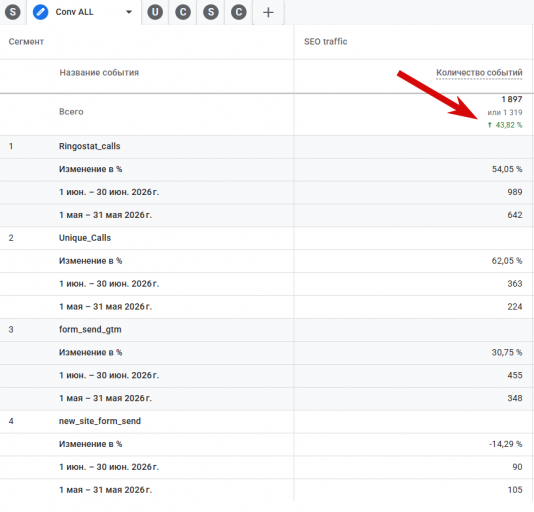The width and height of the screenshot is (534, 512).
Task: Click the value 90 for new_site_form_send
Action: (x=517, y=467)
